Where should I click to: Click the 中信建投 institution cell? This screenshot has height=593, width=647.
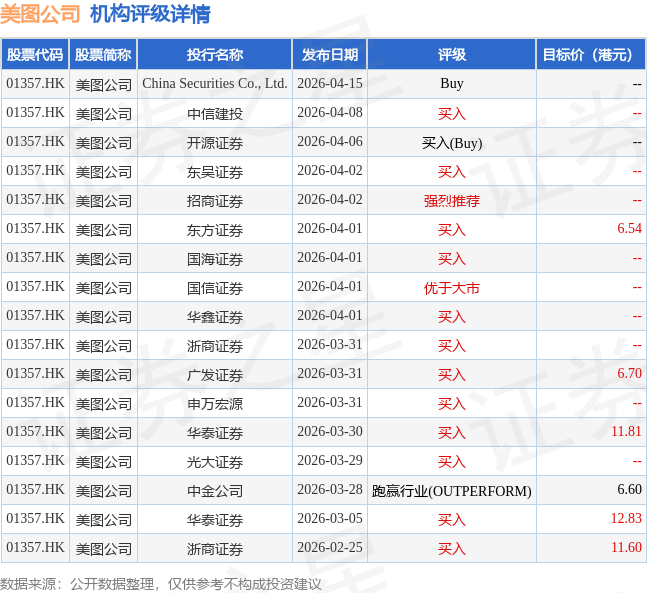[x=215, y=114]
